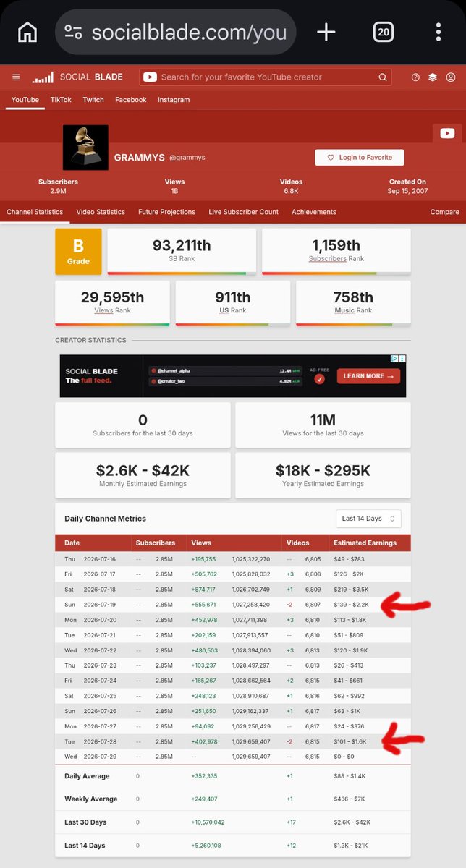
Task: Click the $2.6K - $42K monthly earnings card
Action: pos(143,475)
